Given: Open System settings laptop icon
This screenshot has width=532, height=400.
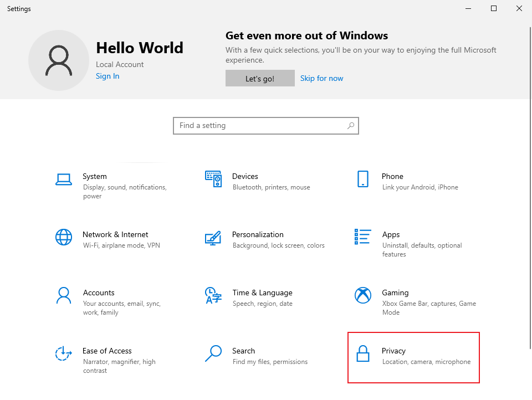Looking at the screenshot, I should click(63, 180).
